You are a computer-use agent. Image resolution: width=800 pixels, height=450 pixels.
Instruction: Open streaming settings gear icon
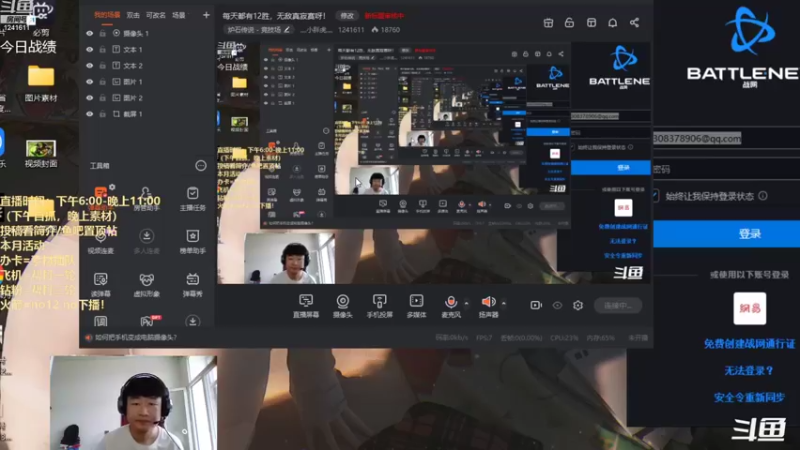[x=578, y=305]
